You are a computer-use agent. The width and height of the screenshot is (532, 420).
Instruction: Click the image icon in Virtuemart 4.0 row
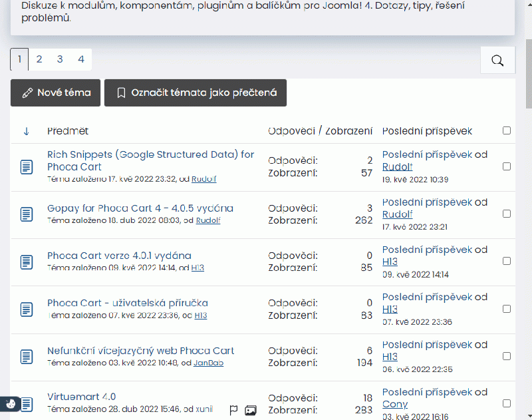click(x=251, y=410)
